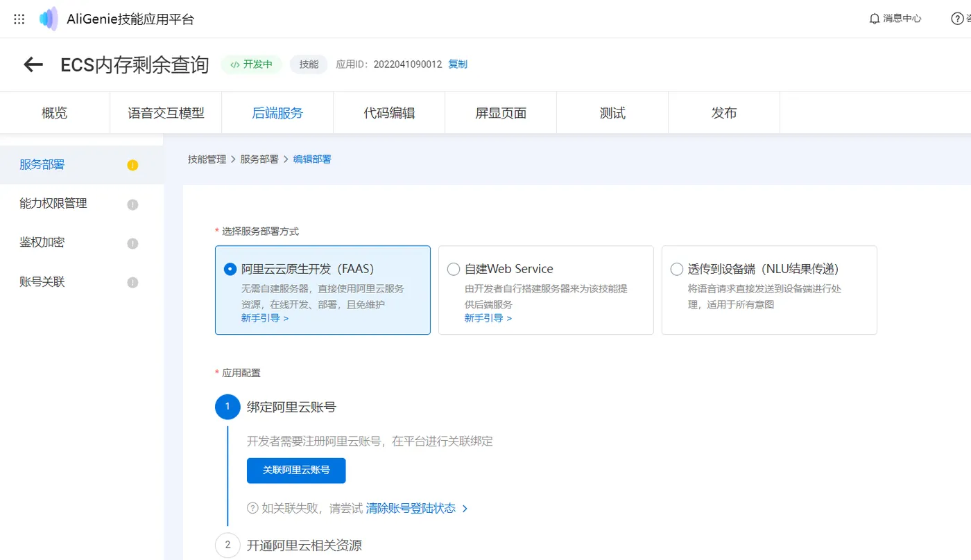Image resolution: width=971 pixels, height=560 pixels.
Task: Click the gray status icon beside 账号关联
Action: (x=133, y=283)
